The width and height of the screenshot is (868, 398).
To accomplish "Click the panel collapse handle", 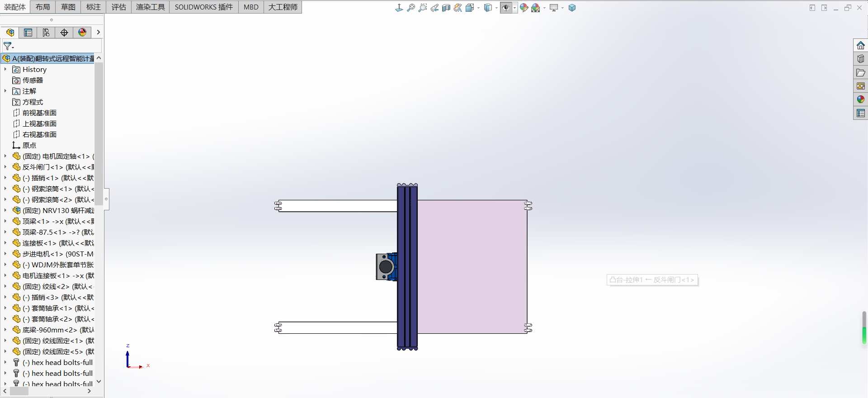I will [106, 199].
